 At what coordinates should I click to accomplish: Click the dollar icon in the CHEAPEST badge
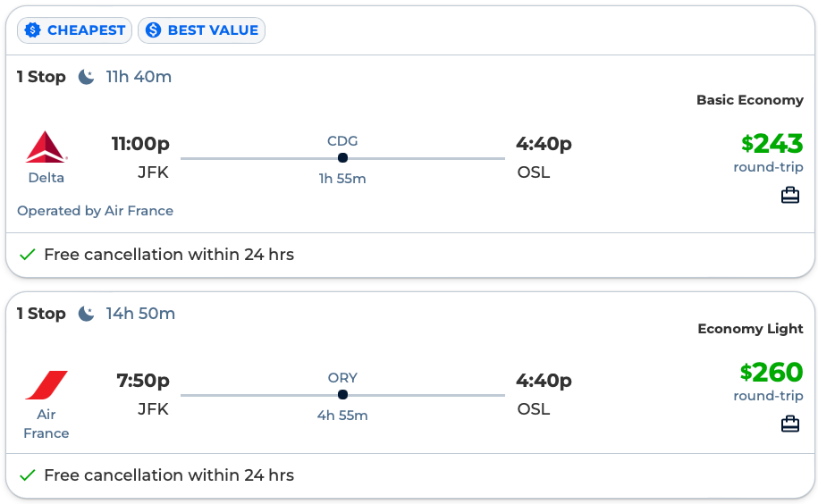33,30
